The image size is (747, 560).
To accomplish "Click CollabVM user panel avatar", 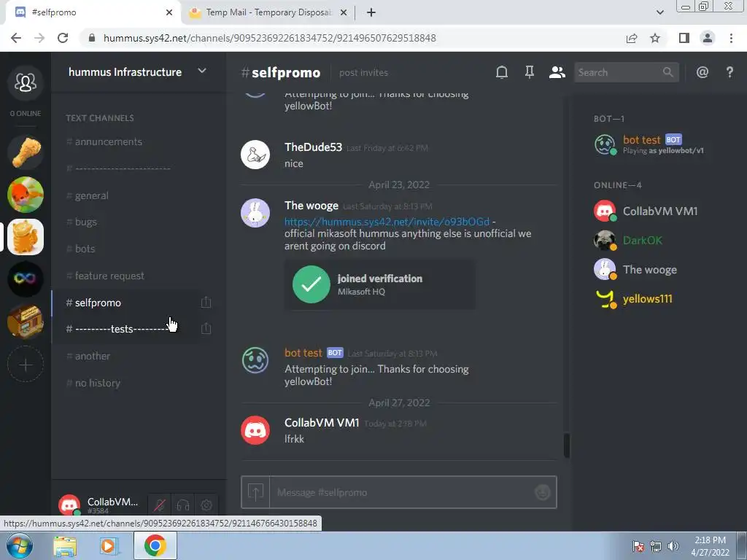I will pyautogui.click(x=69, y=505).
